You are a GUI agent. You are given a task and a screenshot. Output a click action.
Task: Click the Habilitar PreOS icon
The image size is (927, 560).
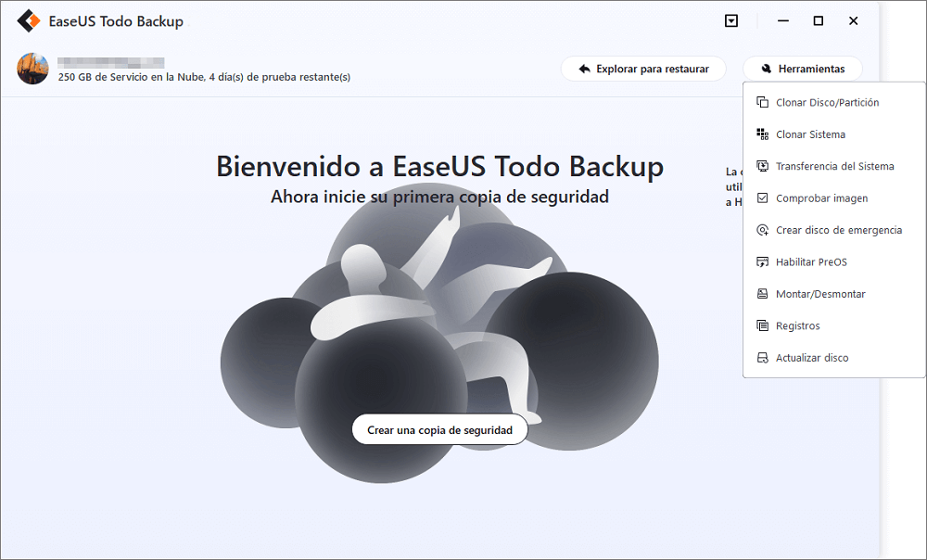[x=762, y=262]
